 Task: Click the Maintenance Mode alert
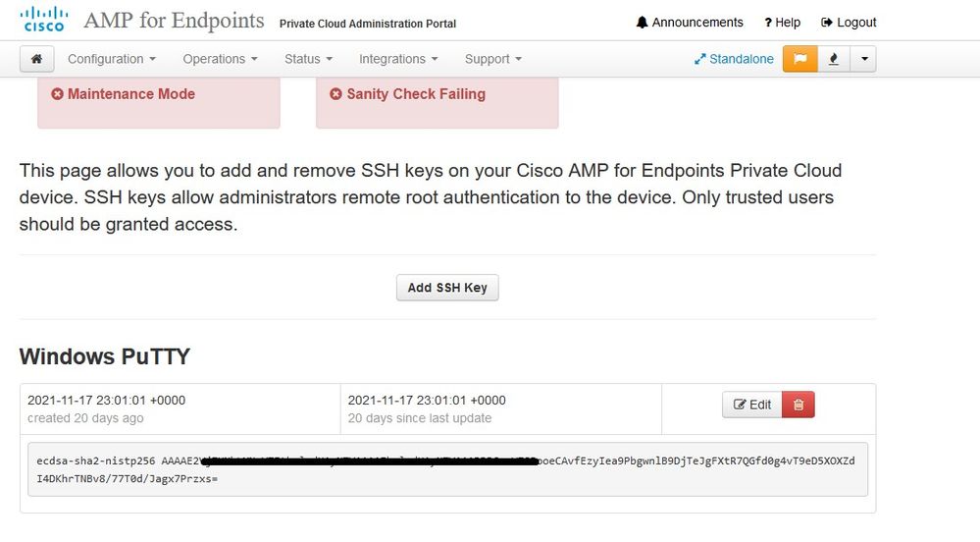point(124,94)
